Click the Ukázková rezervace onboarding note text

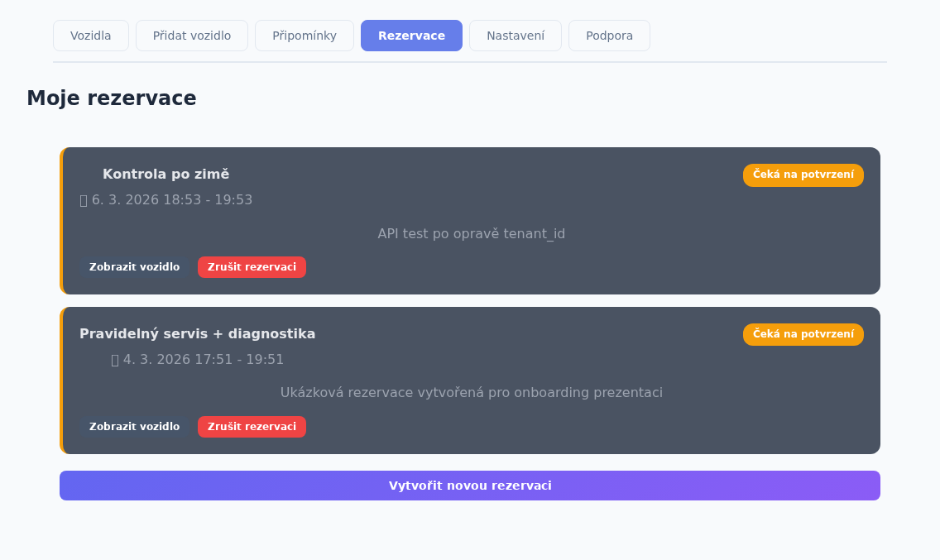471,393
